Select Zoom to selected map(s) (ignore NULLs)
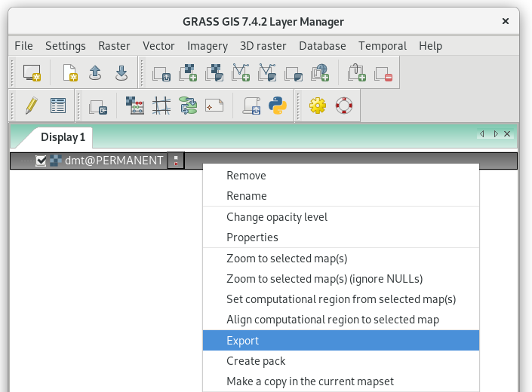The width and height of the screenshot is (532, 392). [x=341, y=278]
